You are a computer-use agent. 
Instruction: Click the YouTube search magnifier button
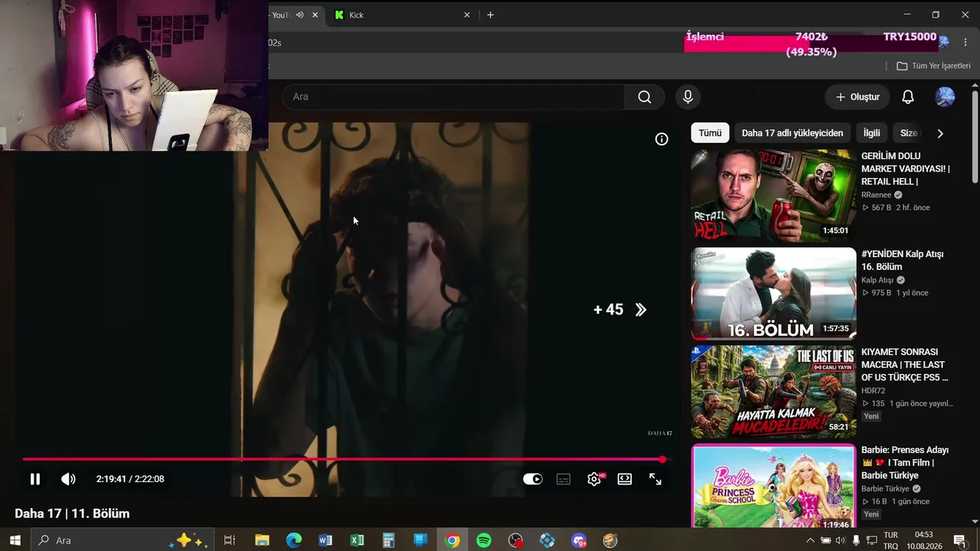click(645, 97)
